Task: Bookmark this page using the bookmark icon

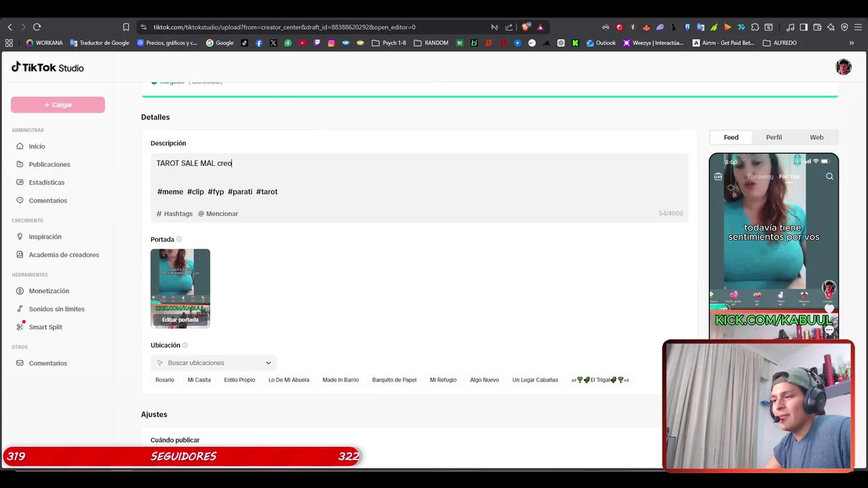Action: pyautogui.click(x=126, y=27)
